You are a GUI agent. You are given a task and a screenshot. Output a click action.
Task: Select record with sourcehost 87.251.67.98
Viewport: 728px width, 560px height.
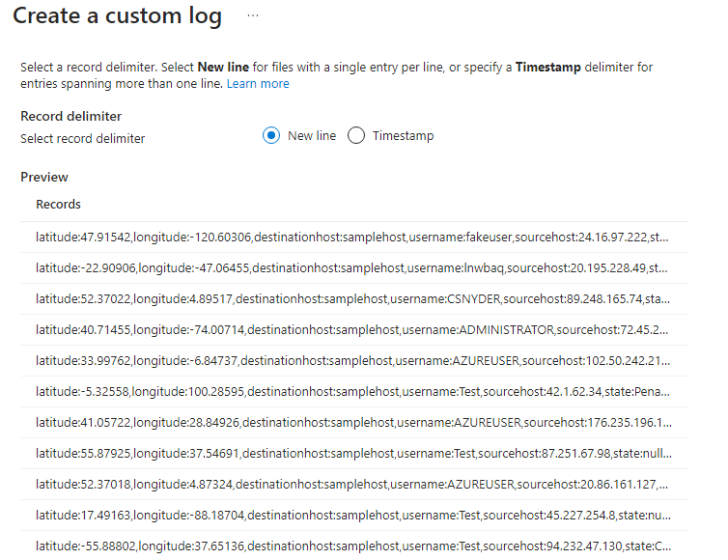(x=354, y=453)
